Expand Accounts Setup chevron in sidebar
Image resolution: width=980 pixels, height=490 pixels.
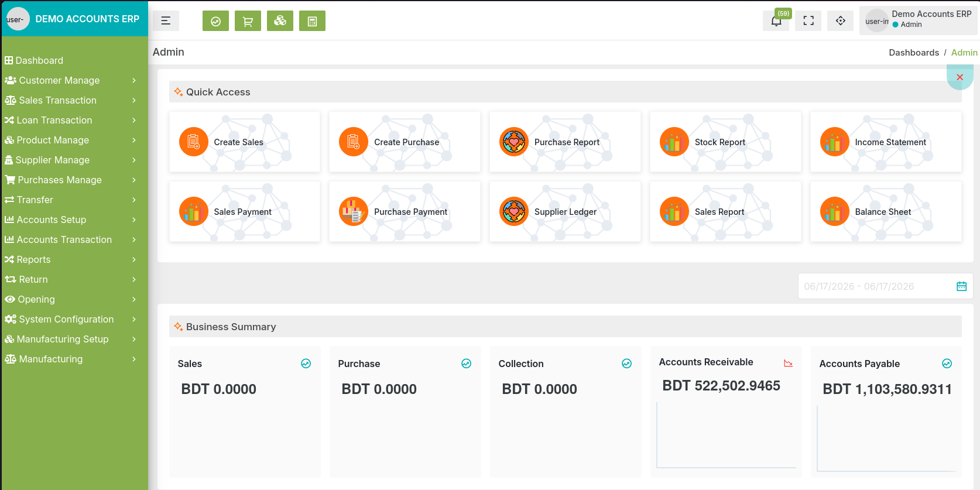pyautogui.click(x=134, y=220)
